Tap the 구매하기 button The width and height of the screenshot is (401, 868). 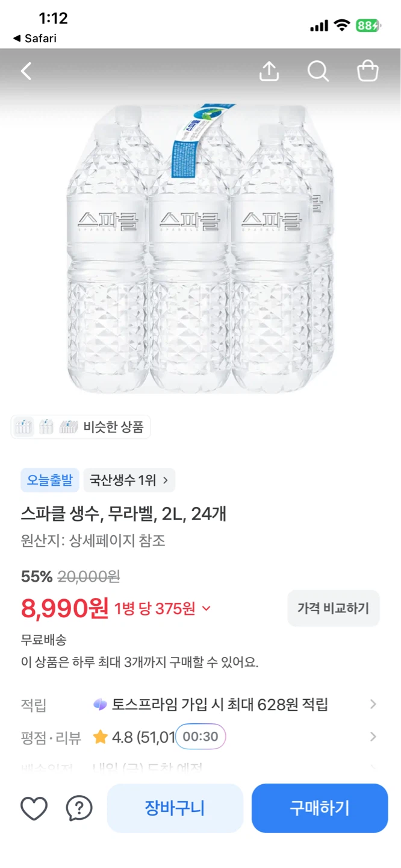tap(320, 808)
